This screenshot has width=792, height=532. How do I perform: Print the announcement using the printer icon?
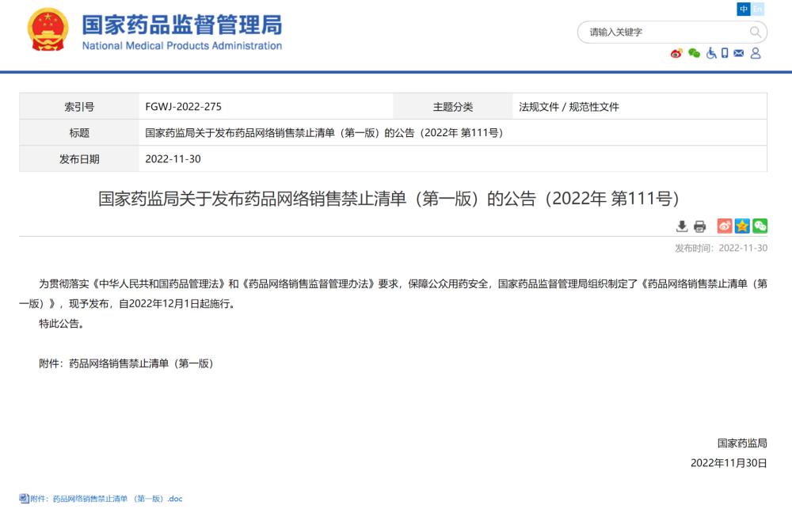[x=699, y=226]
